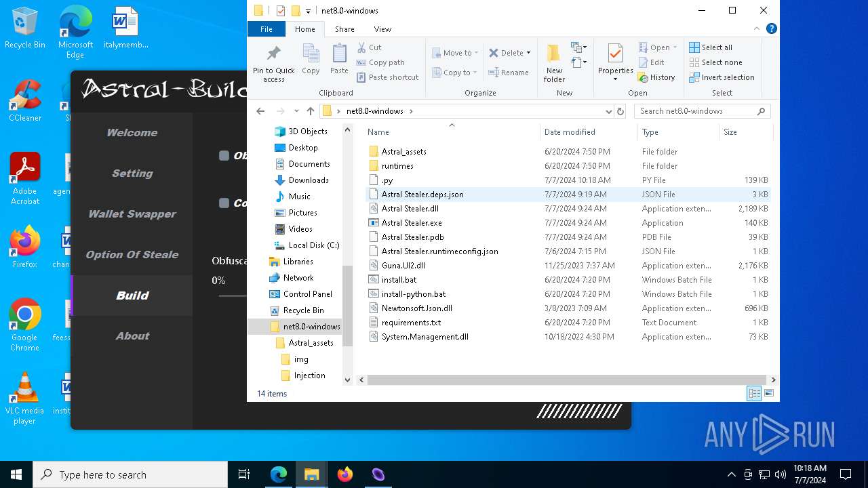This screenshot has width=868, height=488.
Task: Click the Rename ribbon command
Action: point(509,73)
